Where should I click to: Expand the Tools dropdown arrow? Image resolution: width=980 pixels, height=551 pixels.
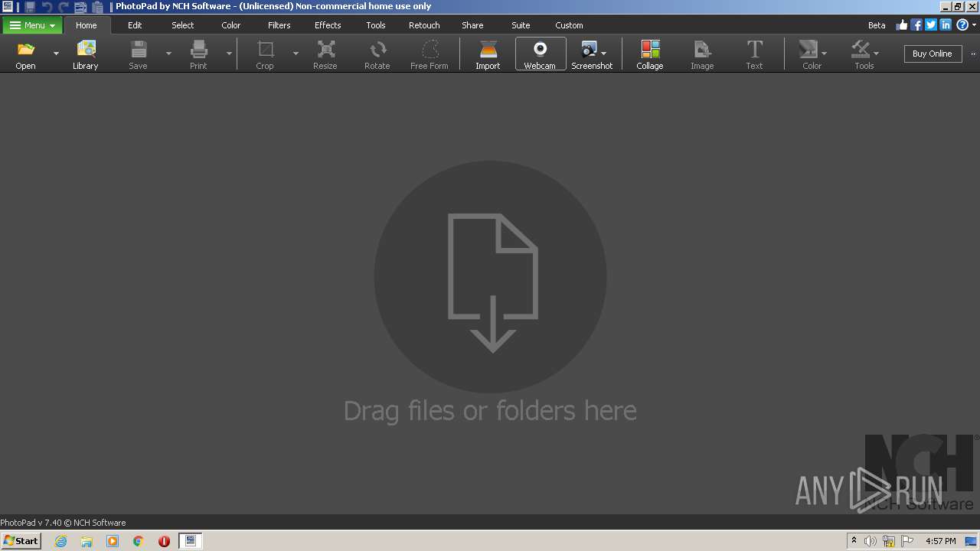coord(877,54)
